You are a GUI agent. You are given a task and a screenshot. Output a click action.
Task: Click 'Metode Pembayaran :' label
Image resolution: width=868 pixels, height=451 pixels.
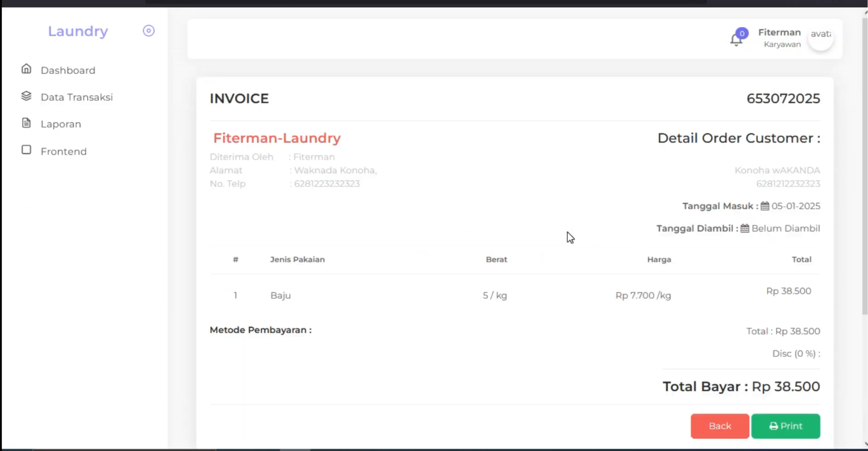(x=261, y=330)
